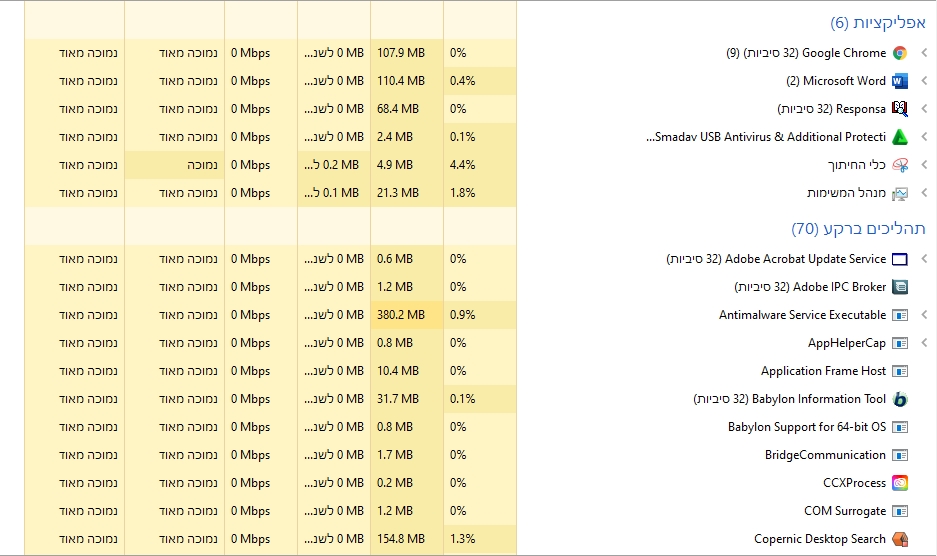
Task: Click the כלי החיתוך scissors icon
Action: coord(900,165)
